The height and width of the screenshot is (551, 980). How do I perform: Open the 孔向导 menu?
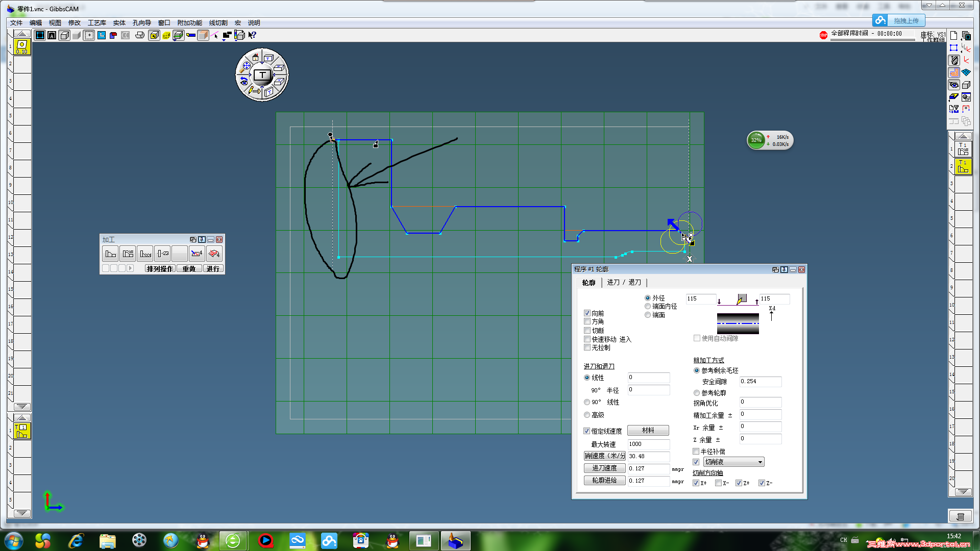point(142,23)
